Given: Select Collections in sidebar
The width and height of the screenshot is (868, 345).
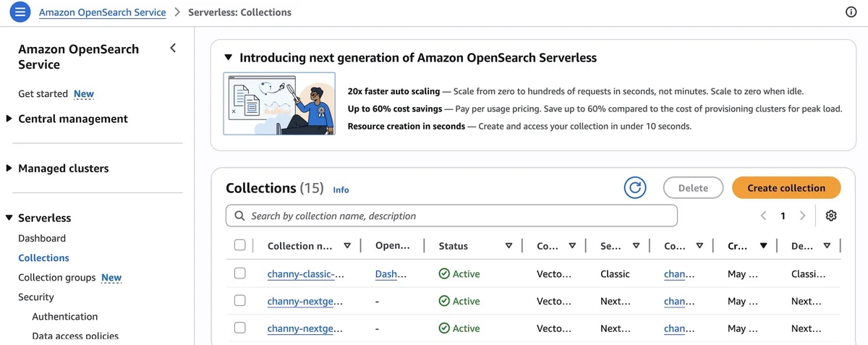Looking at the screenshot, I should coord(43,258).
